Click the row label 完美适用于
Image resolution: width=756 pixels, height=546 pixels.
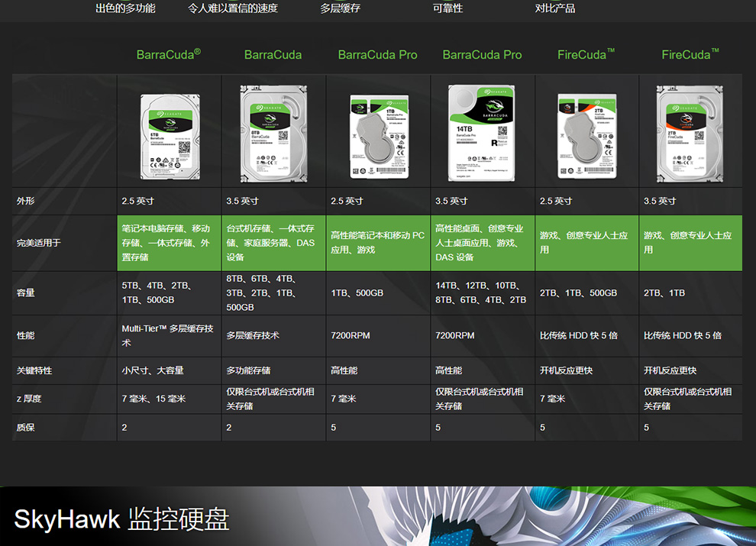coord(39,243)
